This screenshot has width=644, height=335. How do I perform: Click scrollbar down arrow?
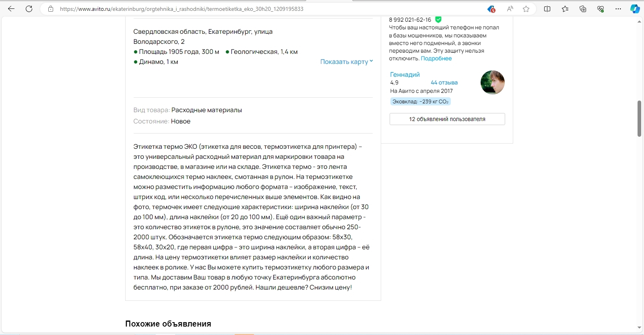[x=639, y=328]
